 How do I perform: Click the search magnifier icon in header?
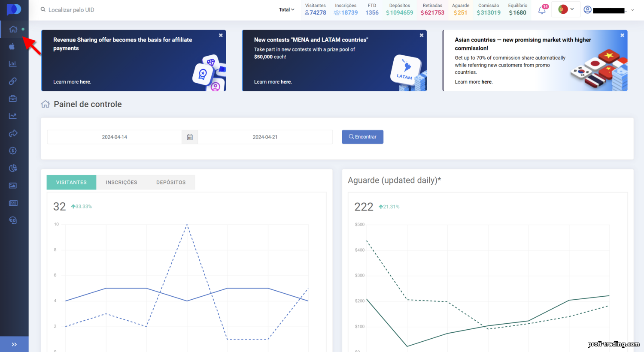(43, 9)
